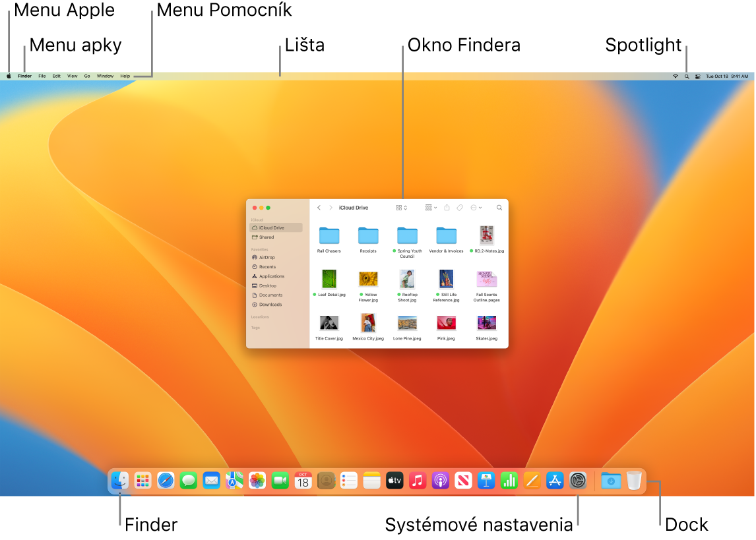Image resolution: width=756 pixels, height=540 pixels.
Task: Launch Mail from the Dock
Action: pyautogui.click(x=211, y=481)
